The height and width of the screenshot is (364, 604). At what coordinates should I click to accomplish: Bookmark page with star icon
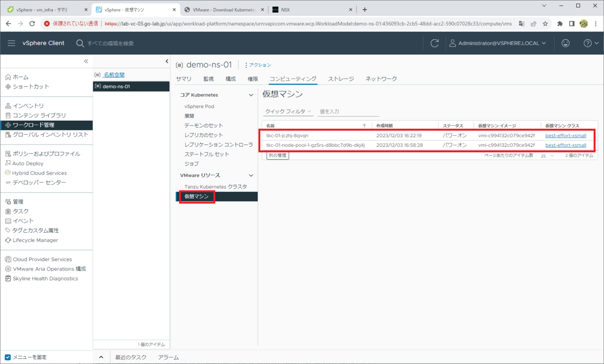(x=545, y=24)
